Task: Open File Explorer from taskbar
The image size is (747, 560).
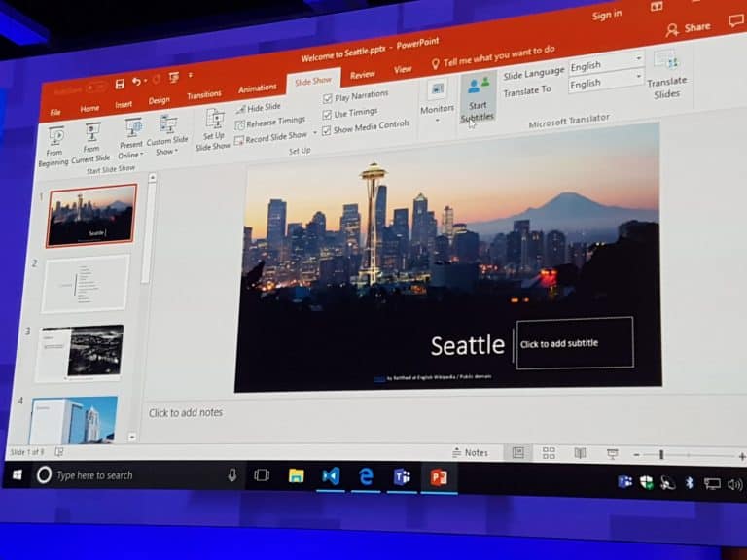Action: (296, 475)
